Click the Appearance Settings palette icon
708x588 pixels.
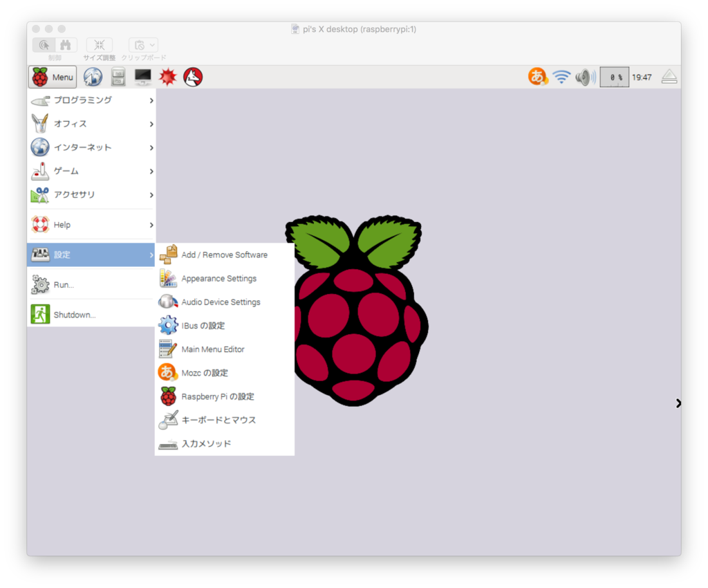(168, 278)
